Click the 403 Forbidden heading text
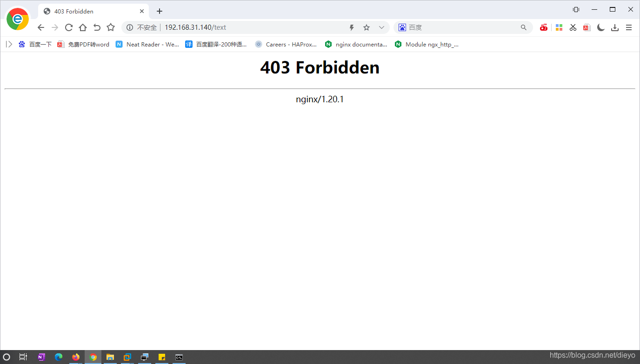Screen dimensions: 640x364 (320, 68)
